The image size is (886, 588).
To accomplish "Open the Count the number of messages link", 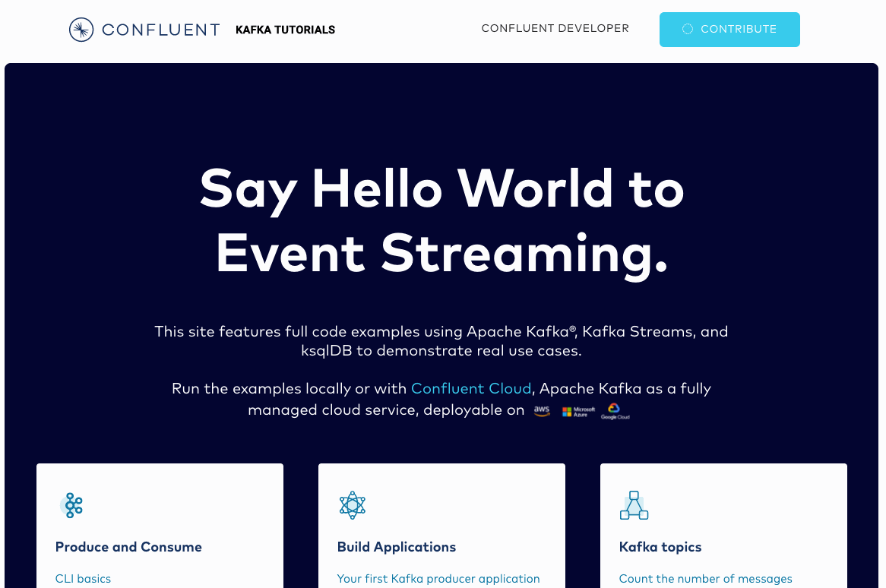I will click(x=706, y=578).
